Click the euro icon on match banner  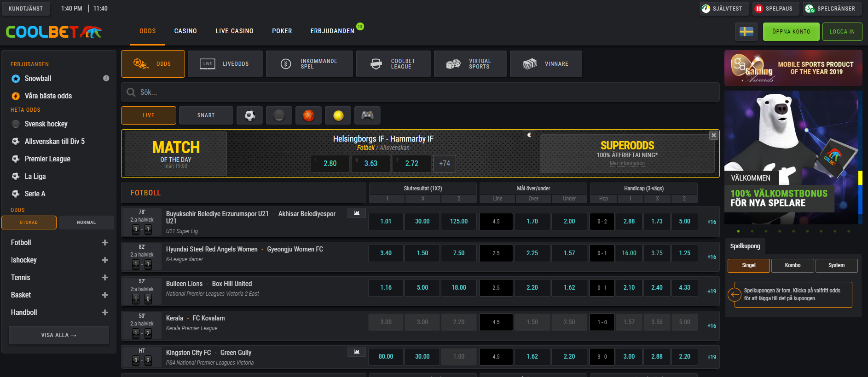[529, 135]
